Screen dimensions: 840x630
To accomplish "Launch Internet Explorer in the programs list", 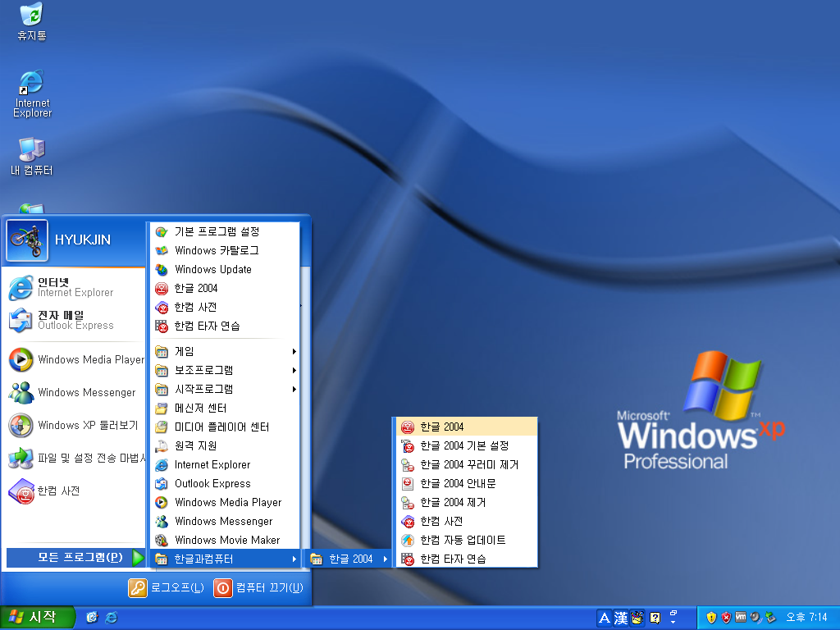I will click(x=225, y=464).
